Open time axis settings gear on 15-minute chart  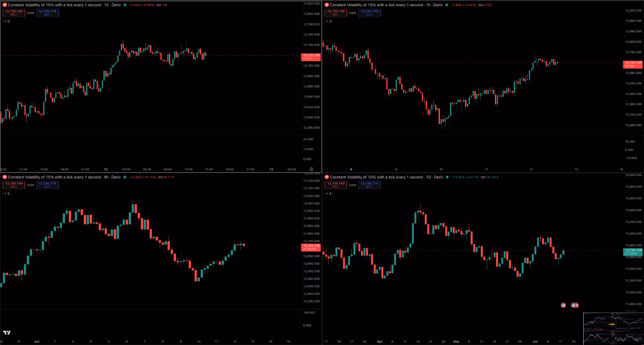[x=311, y=169]
